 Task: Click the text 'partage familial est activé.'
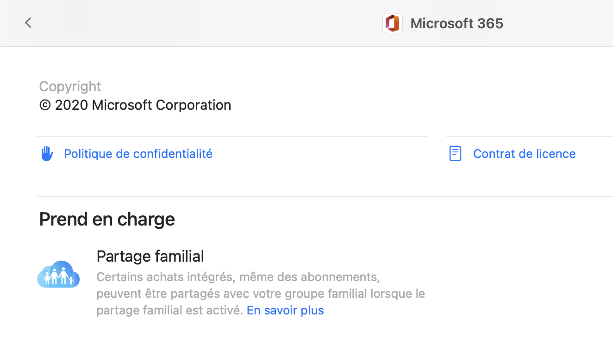click(169, 310)
